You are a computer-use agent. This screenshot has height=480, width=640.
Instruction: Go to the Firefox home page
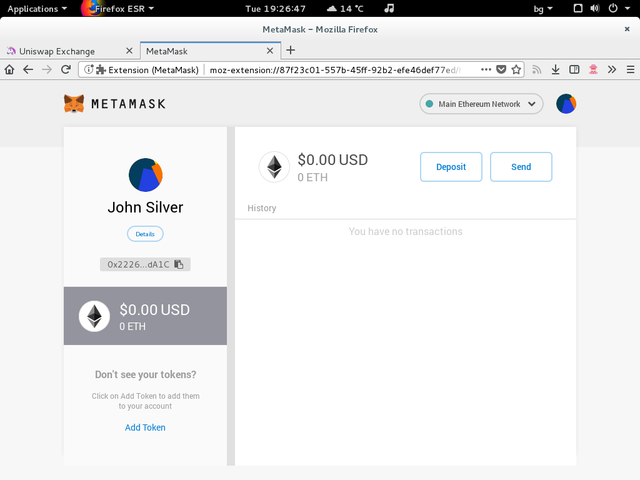click(9, 70)
